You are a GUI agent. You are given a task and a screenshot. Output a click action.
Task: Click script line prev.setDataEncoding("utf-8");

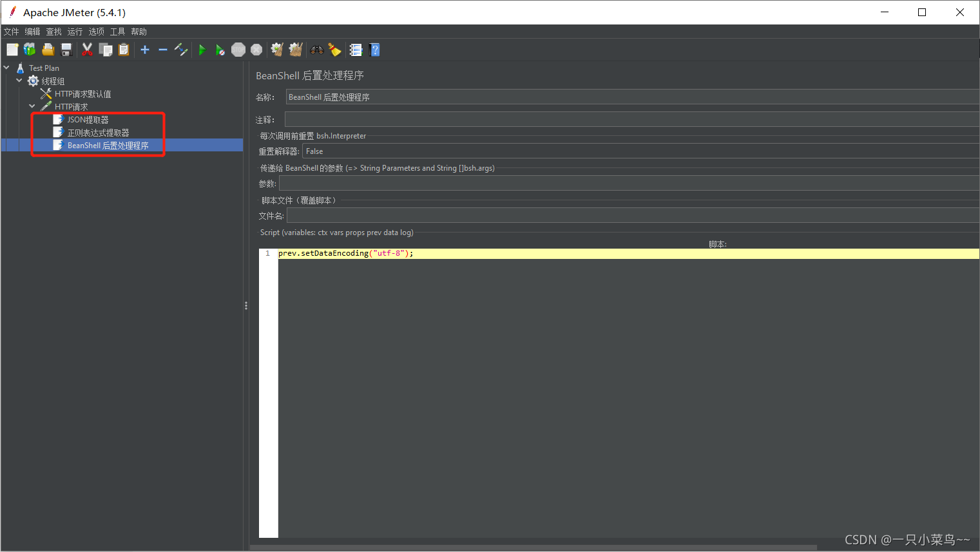pos(346,253)
